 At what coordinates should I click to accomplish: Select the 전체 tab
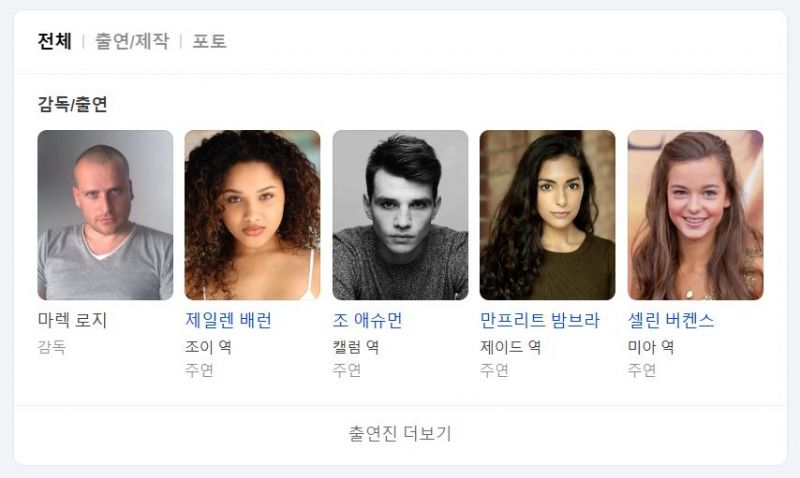tap(55, 41)
